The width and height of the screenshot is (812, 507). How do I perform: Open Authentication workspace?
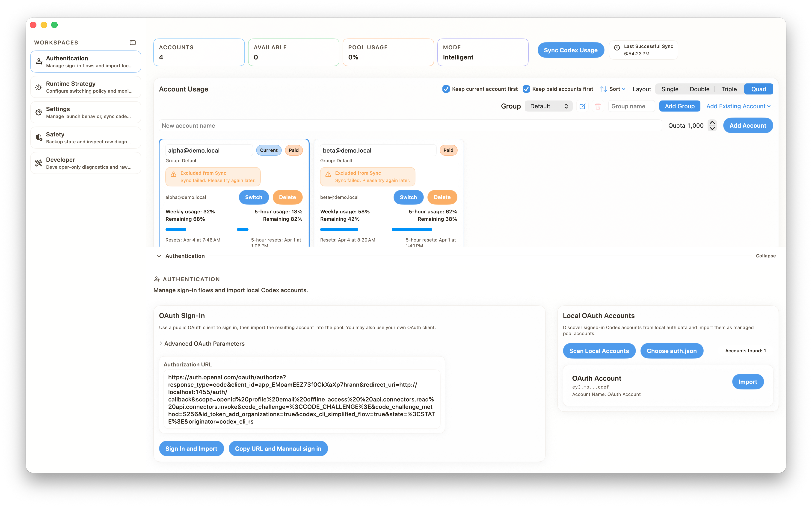pyautogui.click(x=86, y=61)
